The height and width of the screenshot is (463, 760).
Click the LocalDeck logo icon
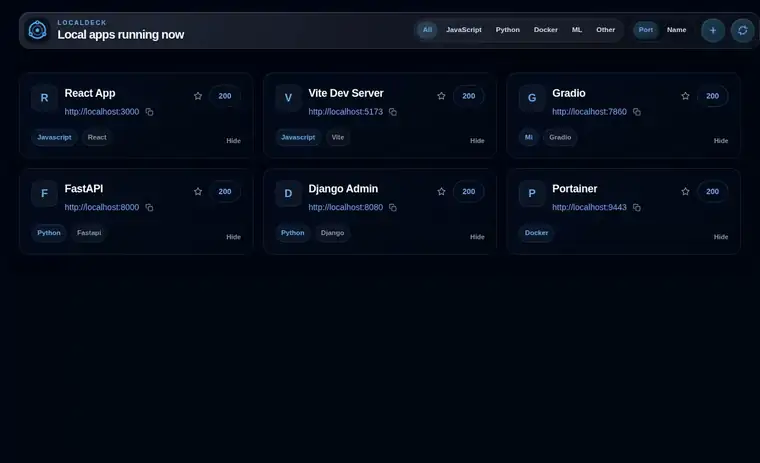click(x=37, y=30)
